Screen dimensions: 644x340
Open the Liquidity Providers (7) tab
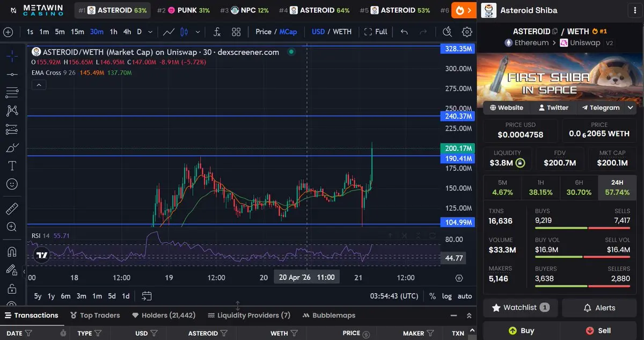(x=250, y=315)
